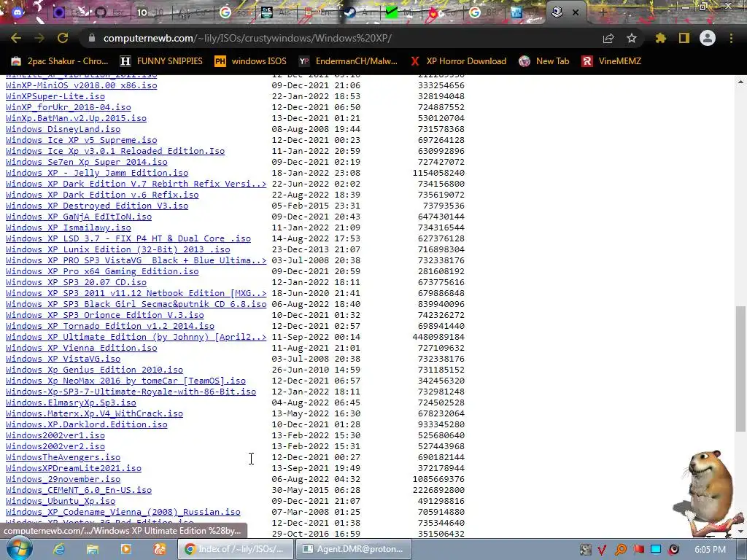This screenshot has height=560, width=747.
Task: Open Windows XP PRO SP3 VistaVG Black link
Action: tap(136, 260)
